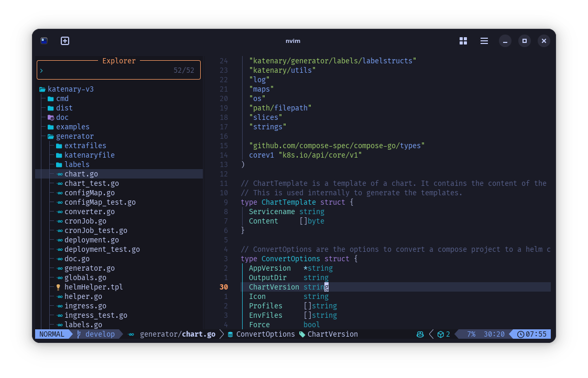The image size is (588, 378).
Task: Click ConvertOptions in the breadcrumb
Action: coord(266,334)
